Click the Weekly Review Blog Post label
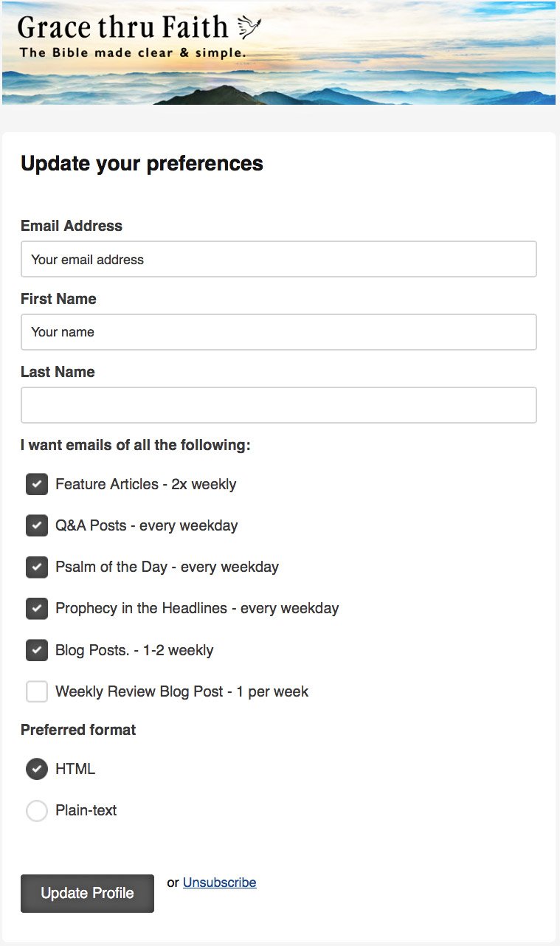This screenshot has height=946, width=560. (x=182, y=692)
